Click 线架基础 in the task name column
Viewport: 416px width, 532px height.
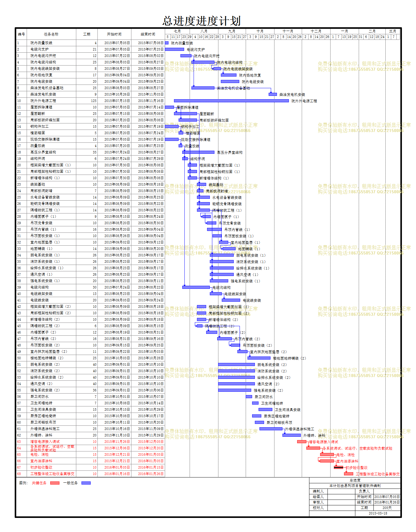pyautogui.click(x=38, y=184)
